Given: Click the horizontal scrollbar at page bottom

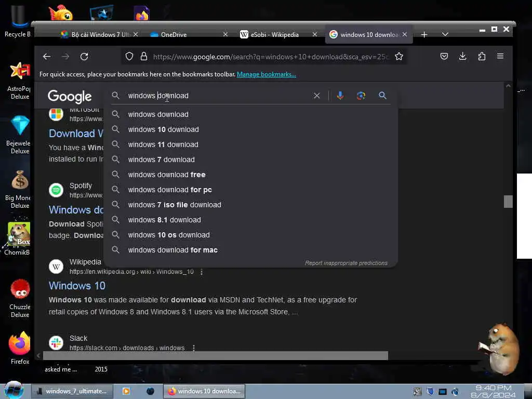Looking at the screenshot, I should 215,355.
